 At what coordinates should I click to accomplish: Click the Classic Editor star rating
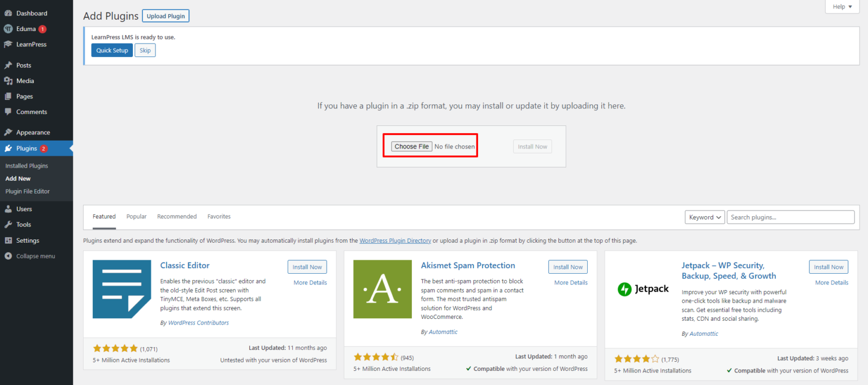click(x=115, y=348)
